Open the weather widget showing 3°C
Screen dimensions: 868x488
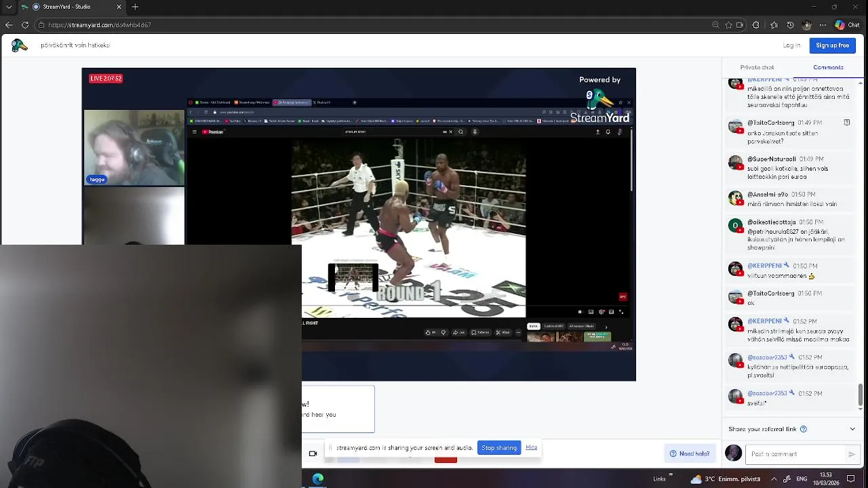pyautogui.click(x=726, y=479)
